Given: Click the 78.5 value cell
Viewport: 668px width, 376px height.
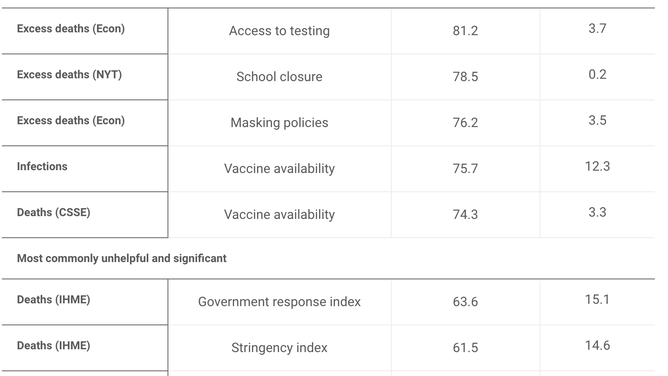Looking at the screenshot, I should (465, 77).
